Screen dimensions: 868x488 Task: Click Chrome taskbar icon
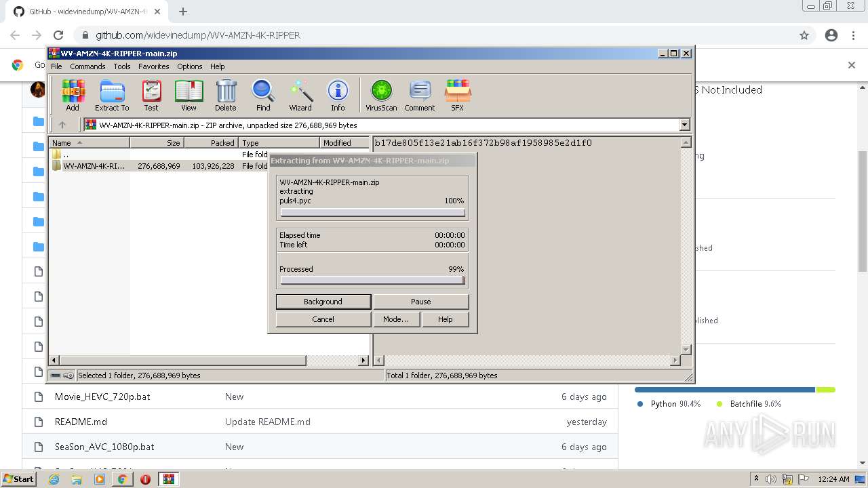click(123, 479)
